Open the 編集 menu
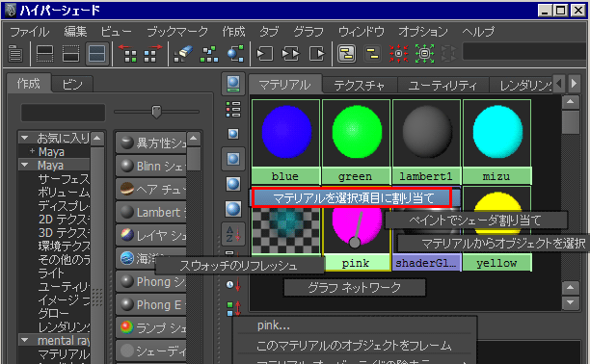 pyautogui.click(x=75, y=32)
